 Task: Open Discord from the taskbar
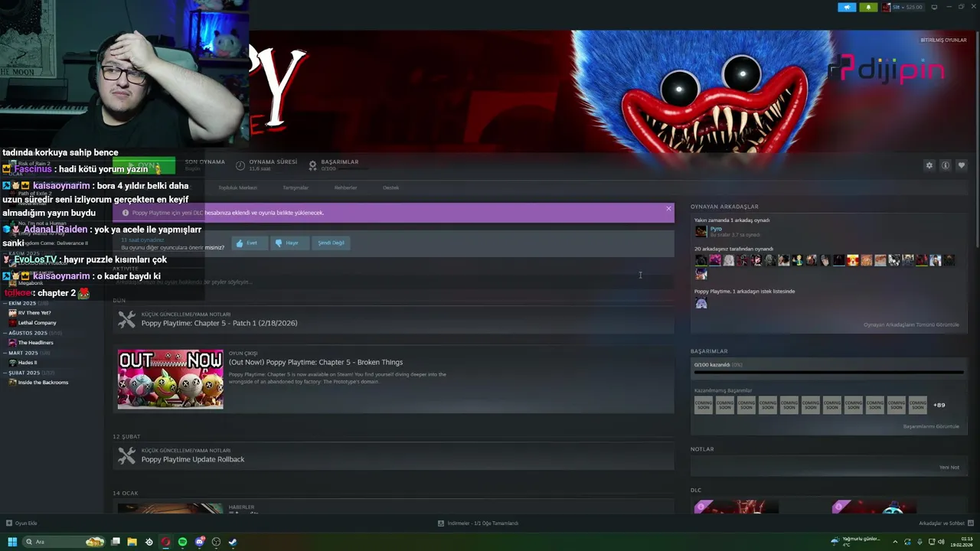(x=199, y=542)
